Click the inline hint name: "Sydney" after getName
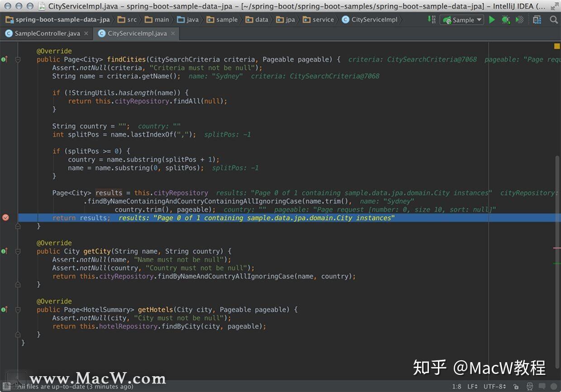Viewport: 561px width, 392px height. click(x=216, y=76)
